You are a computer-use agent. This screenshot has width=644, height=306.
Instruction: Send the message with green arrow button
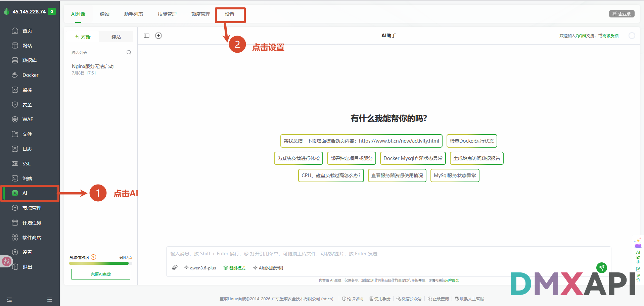click(x=602, y=267)
